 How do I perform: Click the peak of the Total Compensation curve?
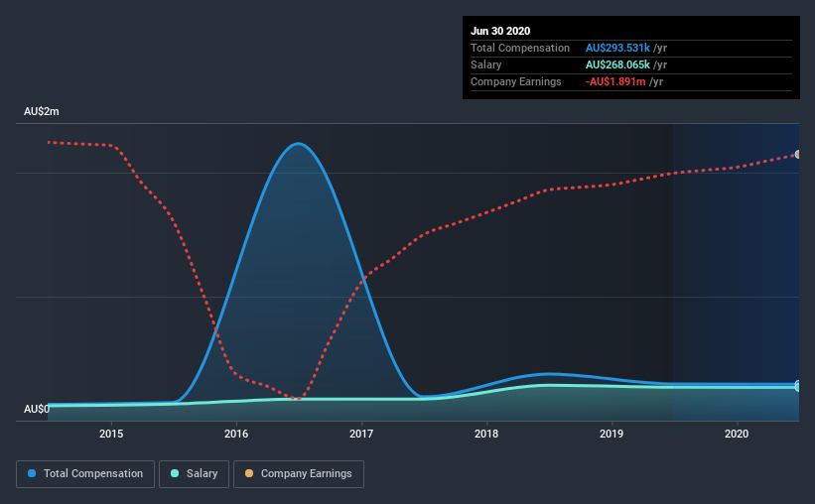(298, 144)
